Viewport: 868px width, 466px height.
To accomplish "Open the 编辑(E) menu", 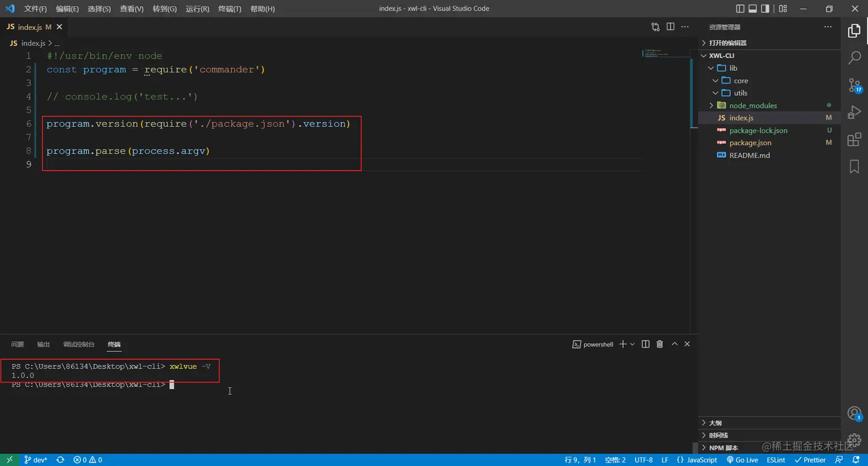I will tap(68, 9).
